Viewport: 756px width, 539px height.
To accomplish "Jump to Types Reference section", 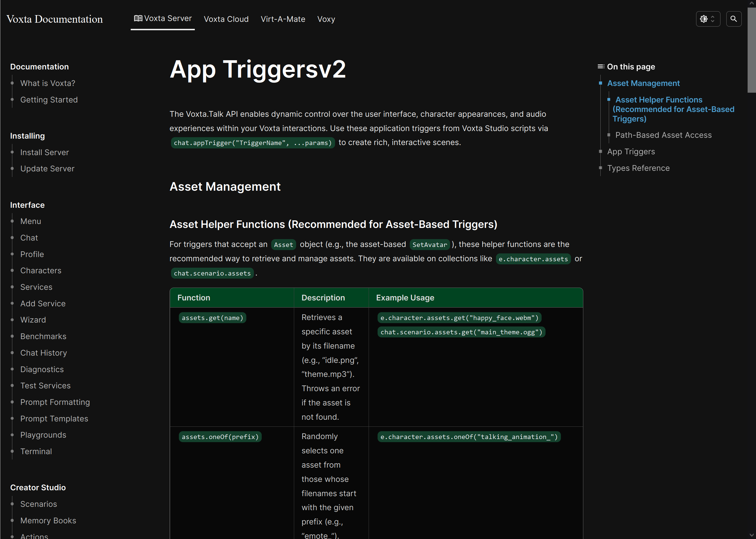I will coord(638,168).
